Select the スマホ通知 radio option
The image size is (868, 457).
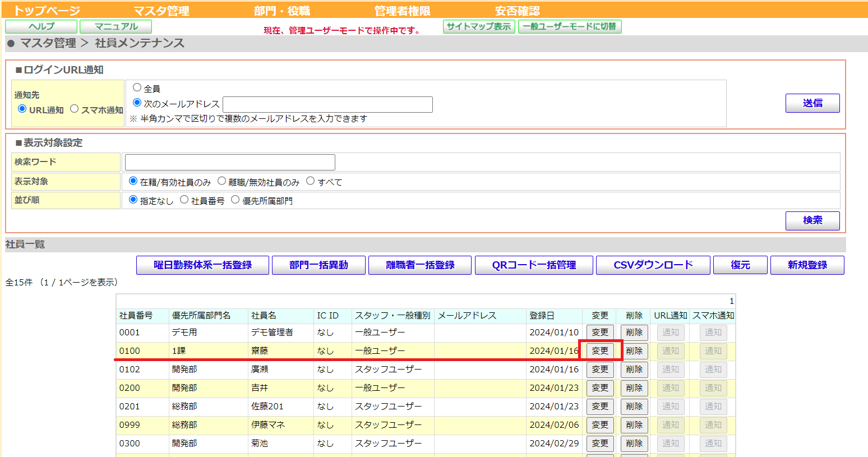point(74,109)
